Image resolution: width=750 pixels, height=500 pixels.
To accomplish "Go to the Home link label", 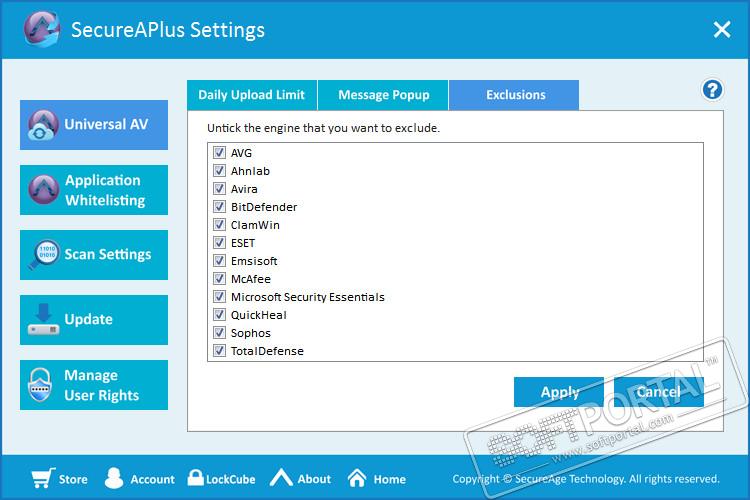I will 390,479.
